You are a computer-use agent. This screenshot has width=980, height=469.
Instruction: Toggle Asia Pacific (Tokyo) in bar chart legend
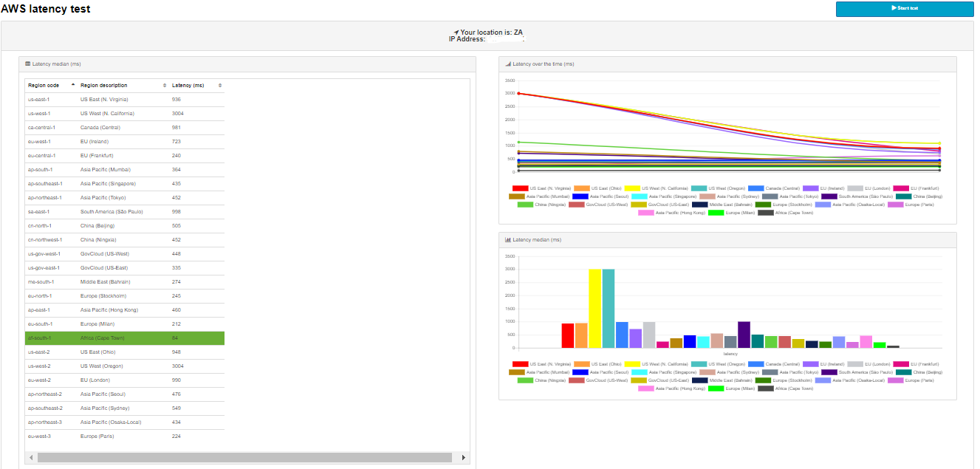[789, 372]
